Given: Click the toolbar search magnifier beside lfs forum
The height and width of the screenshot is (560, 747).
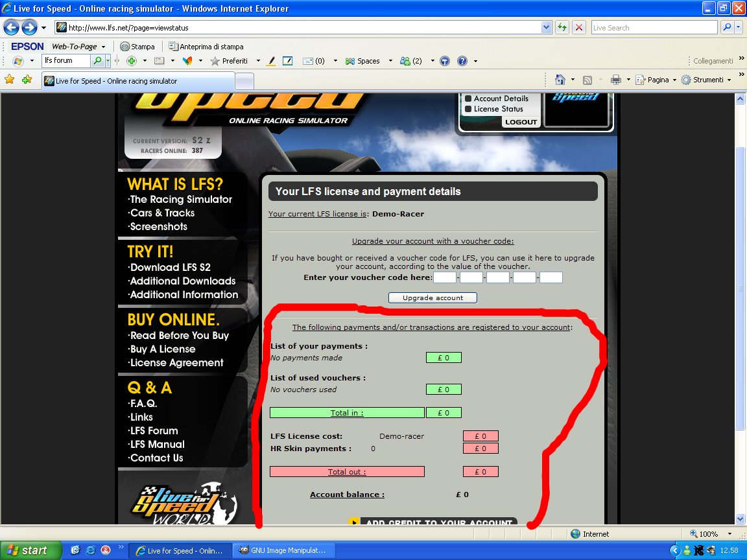Looking at the screenshot, I should 97,60.
